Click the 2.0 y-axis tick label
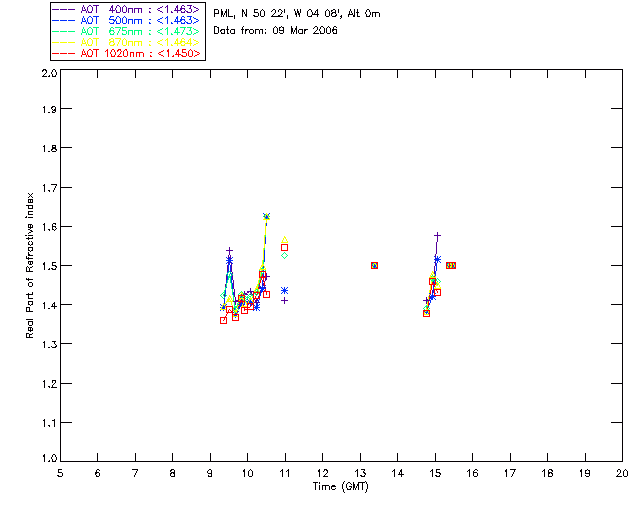Image resolution: width=640 pixels, height=512 pixels. (x=49, y=74)
